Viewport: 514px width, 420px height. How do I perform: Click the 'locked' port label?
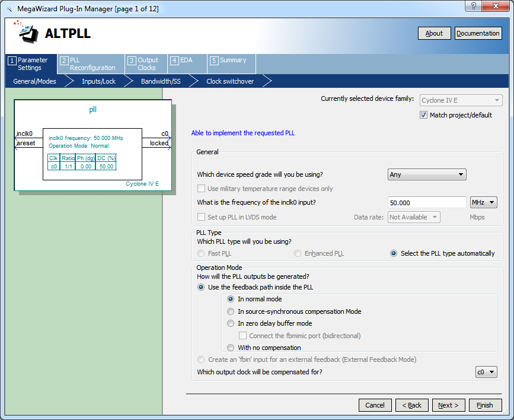pyautogui.click(x=159, y=143)
